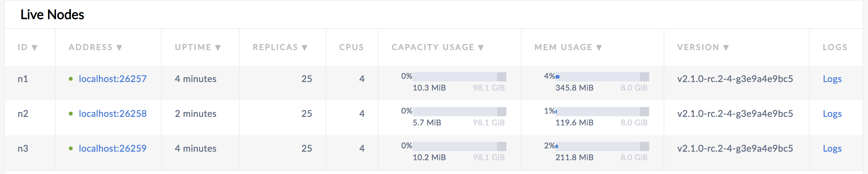Click the Mem Usage sort arrow
Screen dimensions: 868x174
tap(599, 48)
